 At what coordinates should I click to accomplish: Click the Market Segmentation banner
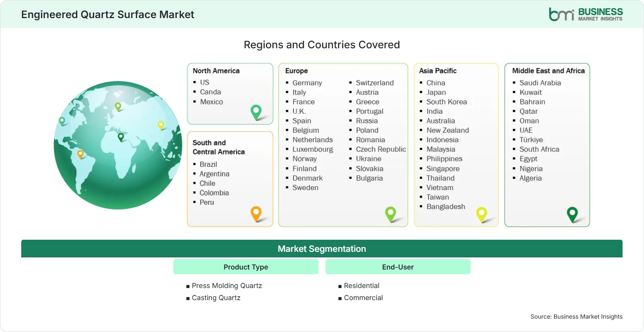click(322, 249)
